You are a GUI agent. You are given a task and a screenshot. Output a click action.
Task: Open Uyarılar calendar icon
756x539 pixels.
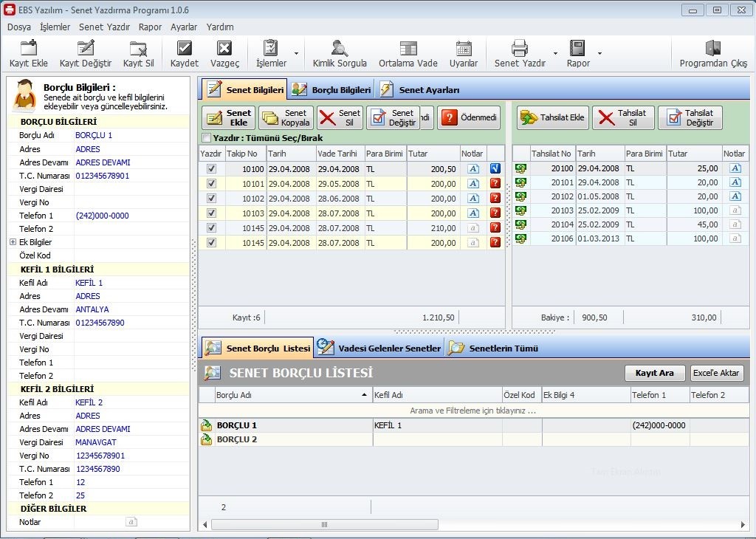point(464,49)
